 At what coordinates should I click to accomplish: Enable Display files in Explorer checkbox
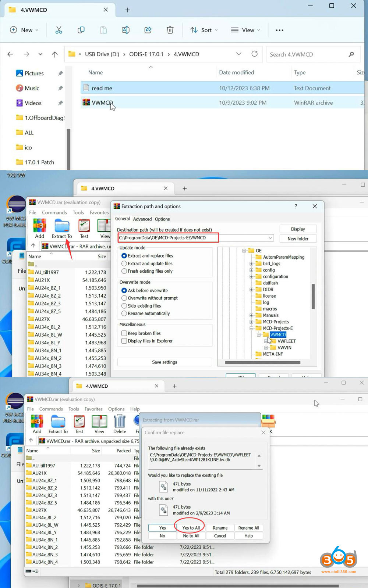(124, 341)
